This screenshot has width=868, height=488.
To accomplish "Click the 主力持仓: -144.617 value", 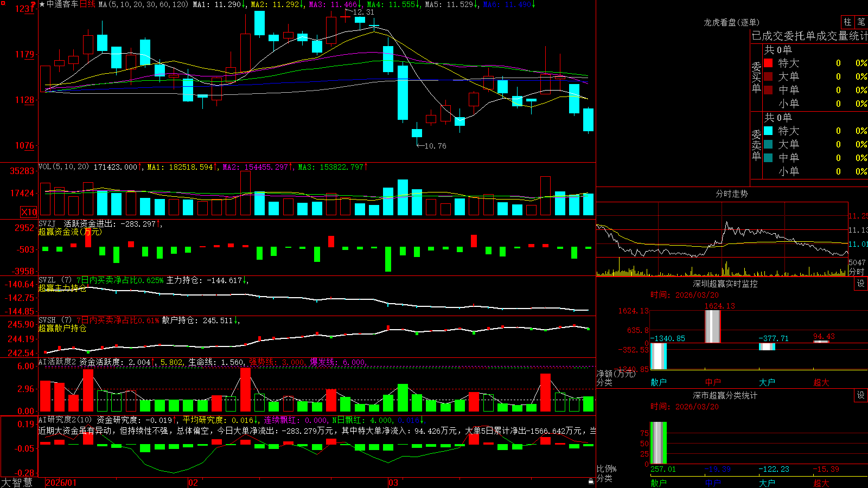I will 204,280.
